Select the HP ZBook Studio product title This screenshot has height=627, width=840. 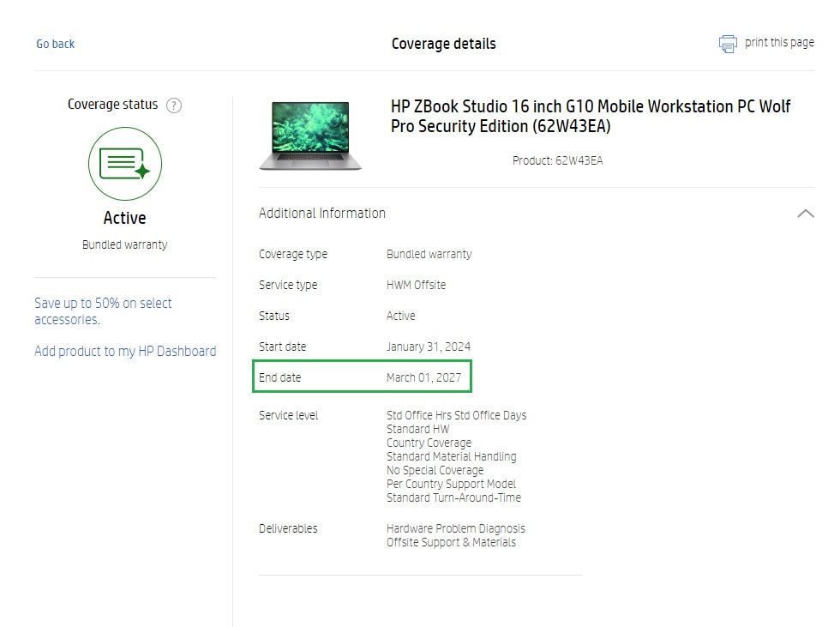click(591, 116)
